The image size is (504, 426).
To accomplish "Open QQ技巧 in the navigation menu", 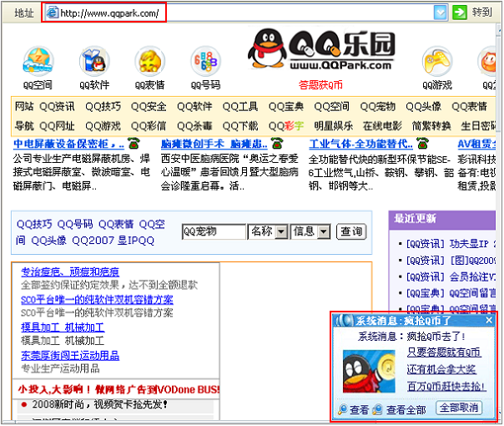I will coord(103,107).
